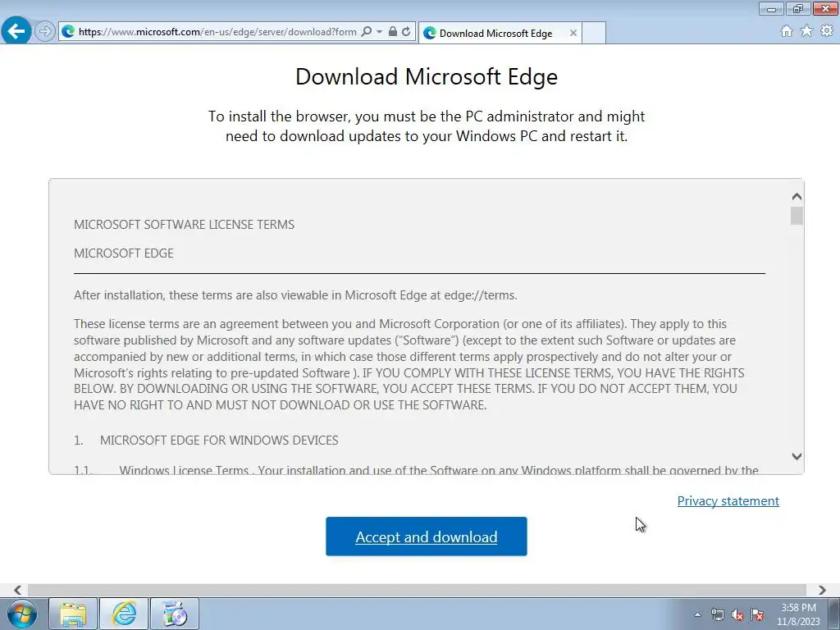840x630 pixels.
Task: Click the license box scroll up arrow
Action: click(x=797, y=197)
